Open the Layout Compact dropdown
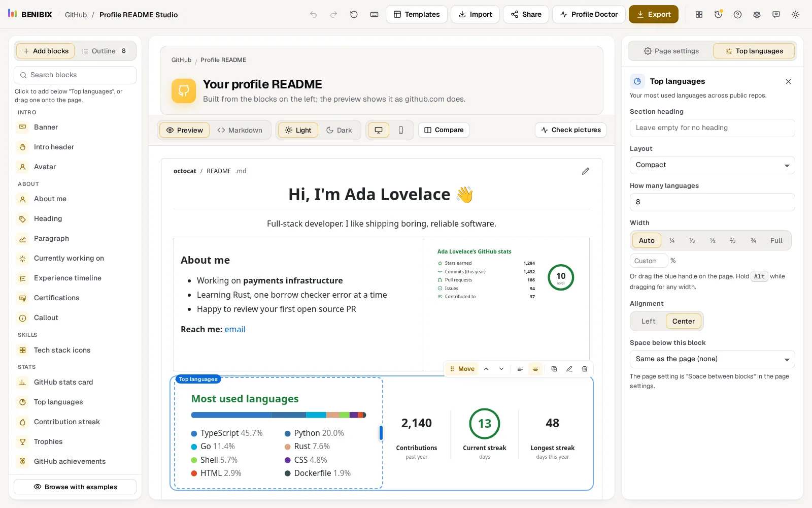Screen dimensions: 812x508 712,165
